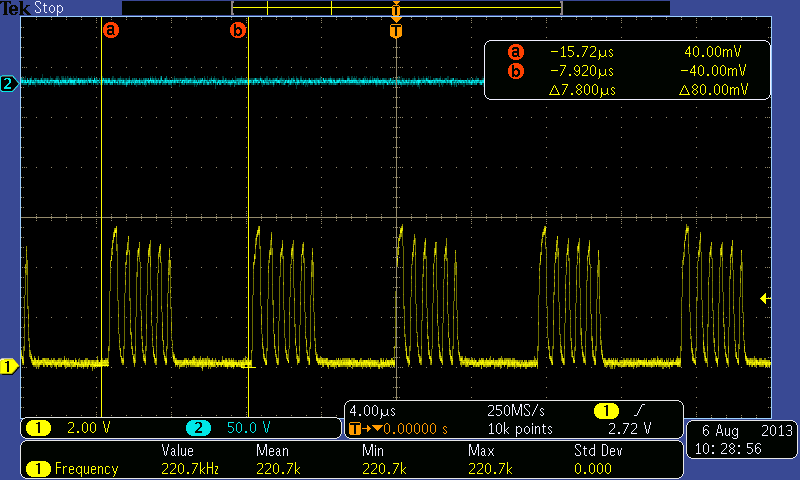
Task: Click the 50.0 V channel 2 scale
Action: click(248, 427)
